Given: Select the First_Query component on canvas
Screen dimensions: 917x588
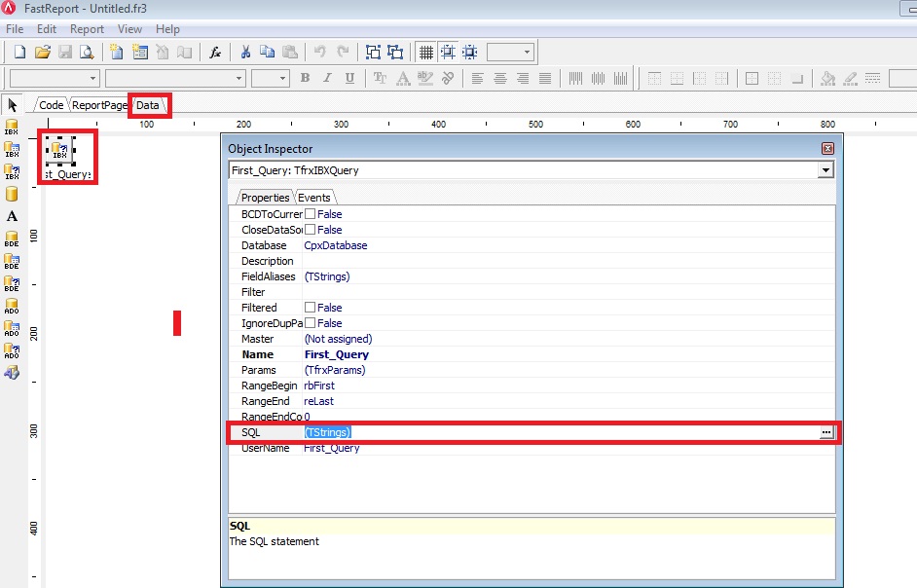Looking at the screenshot, I should [60, 151].
